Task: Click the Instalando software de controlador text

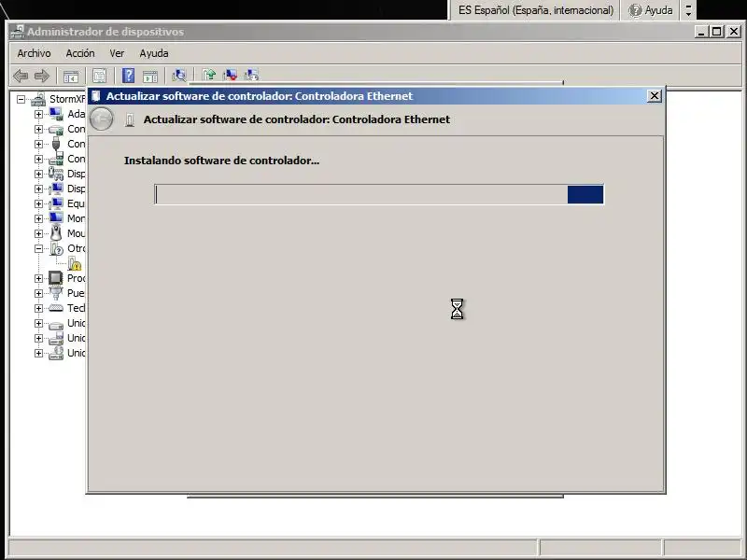Action: (x=221, y=161)
